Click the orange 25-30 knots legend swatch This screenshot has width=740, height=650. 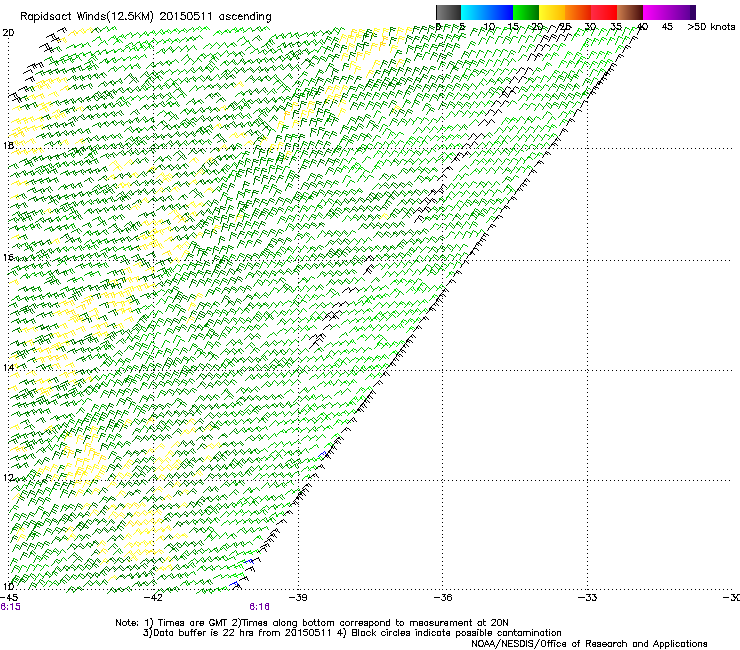pos(578,12)
